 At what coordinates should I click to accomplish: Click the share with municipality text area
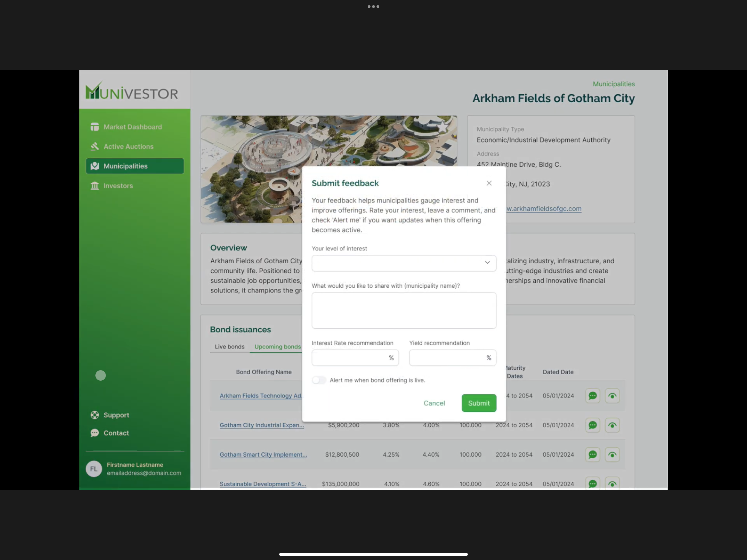click(404, 310)
